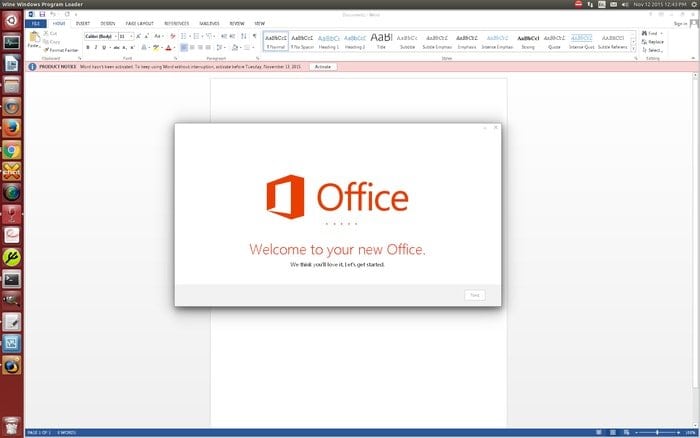
Task: Switch to the PAGE LAYOUT tab
Action: point(139,23)
